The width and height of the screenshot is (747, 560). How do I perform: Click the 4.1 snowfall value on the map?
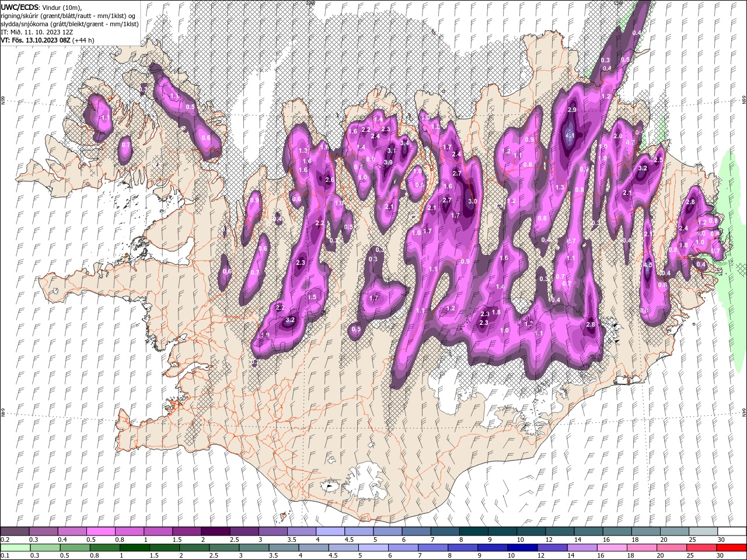coord(570,136)
